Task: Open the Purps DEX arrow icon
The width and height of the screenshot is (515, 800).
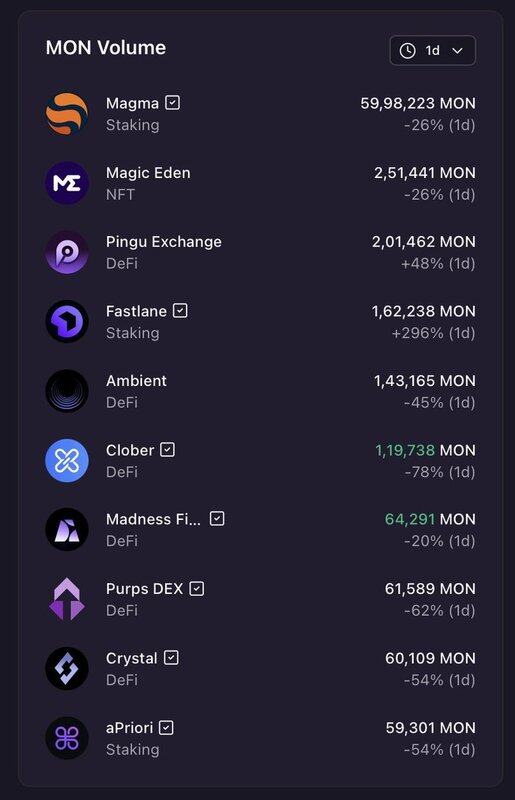Action: tap(67, 599)
